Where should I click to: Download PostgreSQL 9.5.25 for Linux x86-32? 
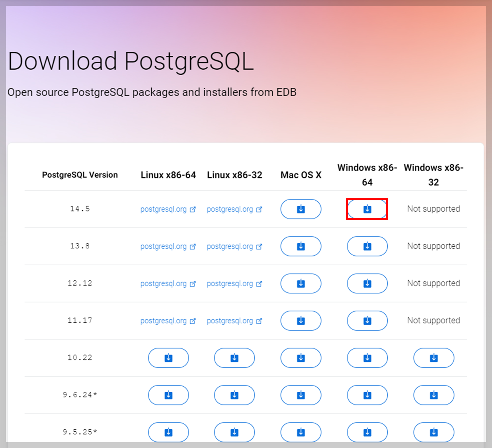tap(234, 432)
